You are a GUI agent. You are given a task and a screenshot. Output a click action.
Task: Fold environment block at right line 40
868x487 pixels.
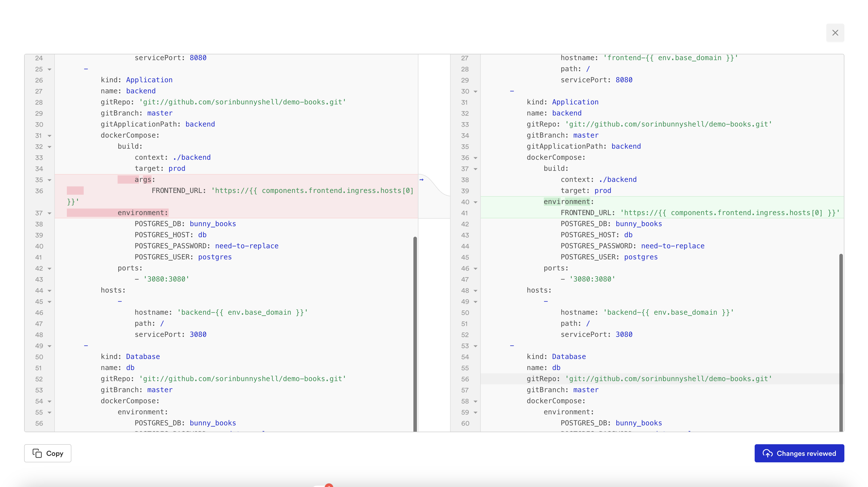(x=475, y=202)
